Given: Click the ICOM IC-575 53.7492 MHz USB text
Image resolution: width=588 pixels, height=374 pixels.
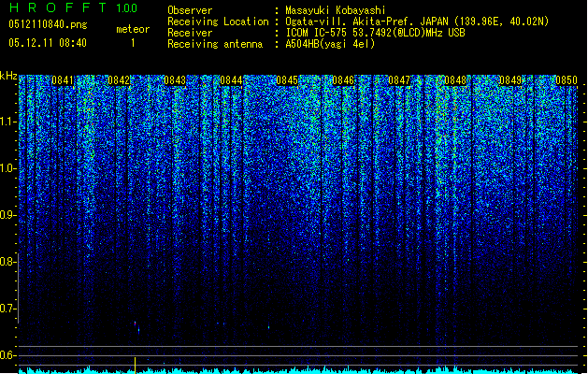Looking at the screenshot, I should pyautogui.click(x=375, y=33).
